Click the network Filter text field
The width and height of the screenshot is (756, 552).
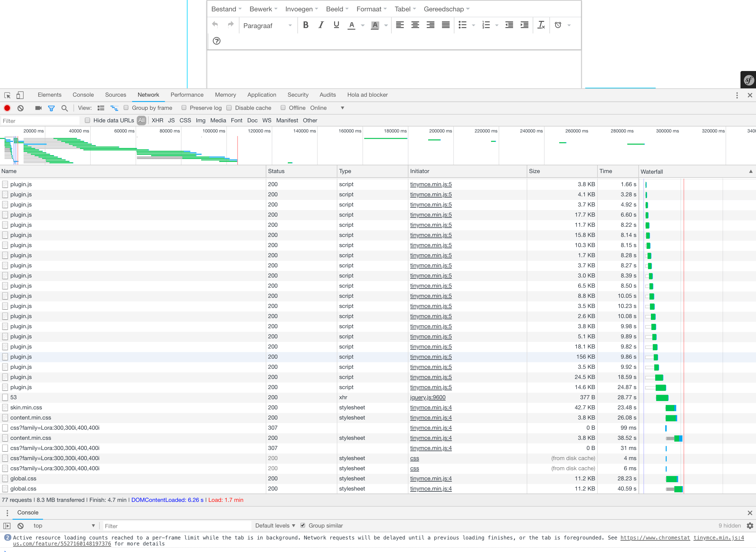pos(40,121)
